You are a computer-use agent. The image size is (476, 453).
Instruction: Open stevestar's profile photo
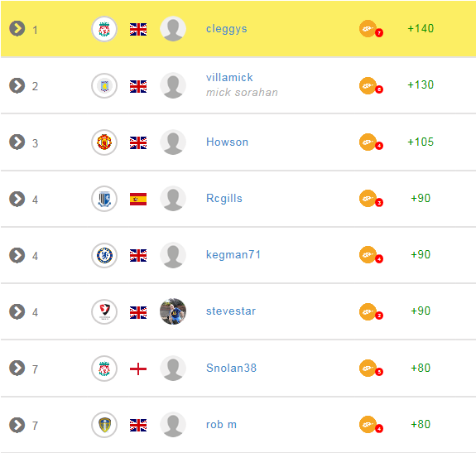pos(173,311)
